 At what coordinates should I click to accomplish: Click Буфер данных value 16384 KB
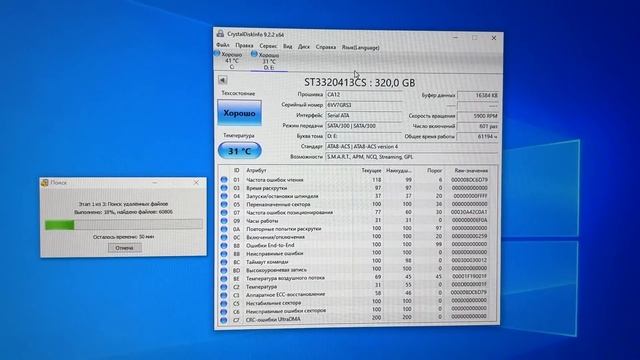(x=478, y=96)
